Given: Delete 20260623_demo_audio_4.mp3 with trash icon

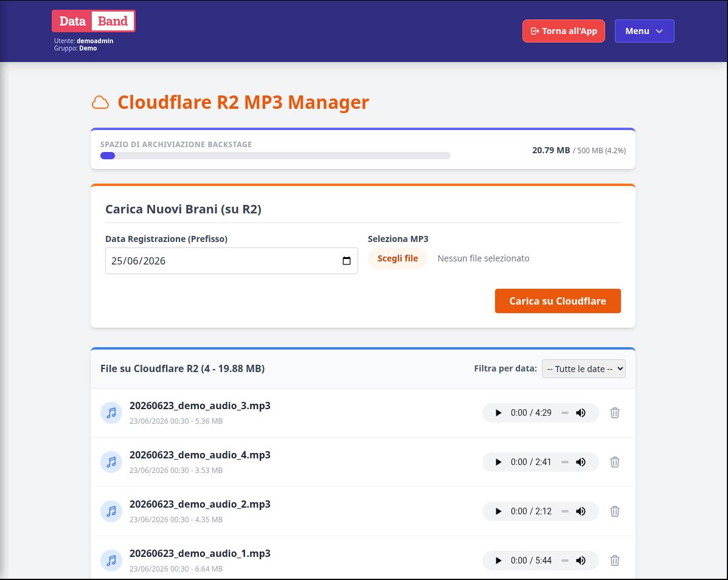Looking at the screenshot, I should (615, 462).
